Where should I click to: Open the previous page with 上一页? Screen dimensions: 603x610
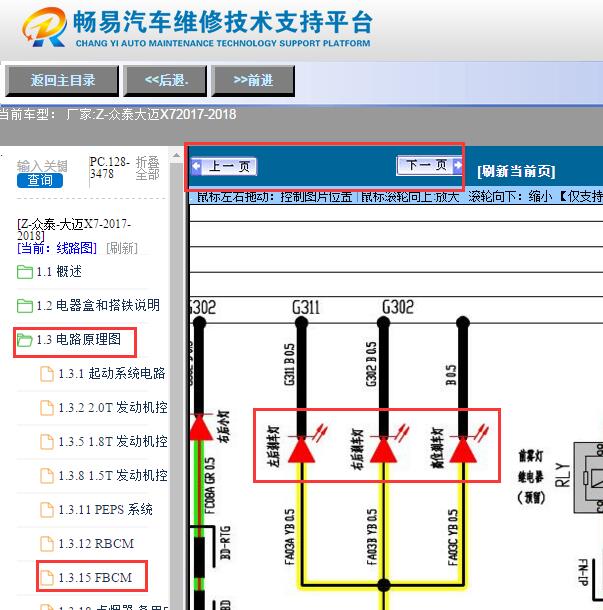tap(224, 167)
